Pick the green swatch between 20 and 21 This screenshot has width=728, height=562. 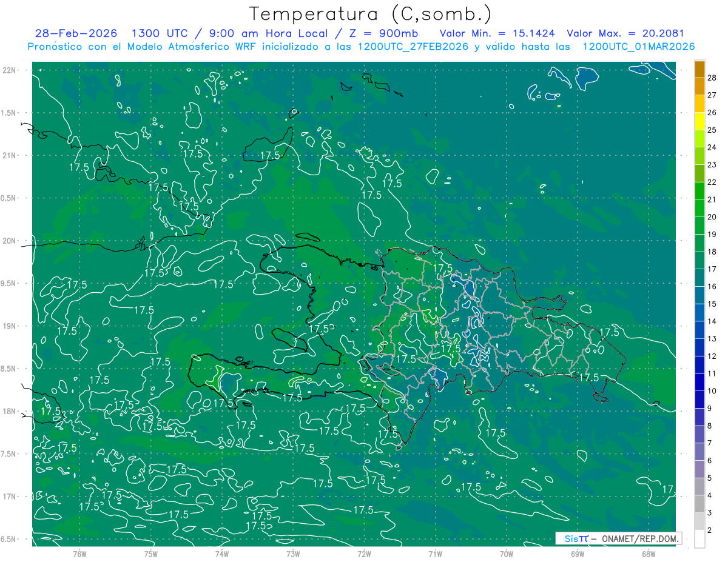tap(699, 208)
